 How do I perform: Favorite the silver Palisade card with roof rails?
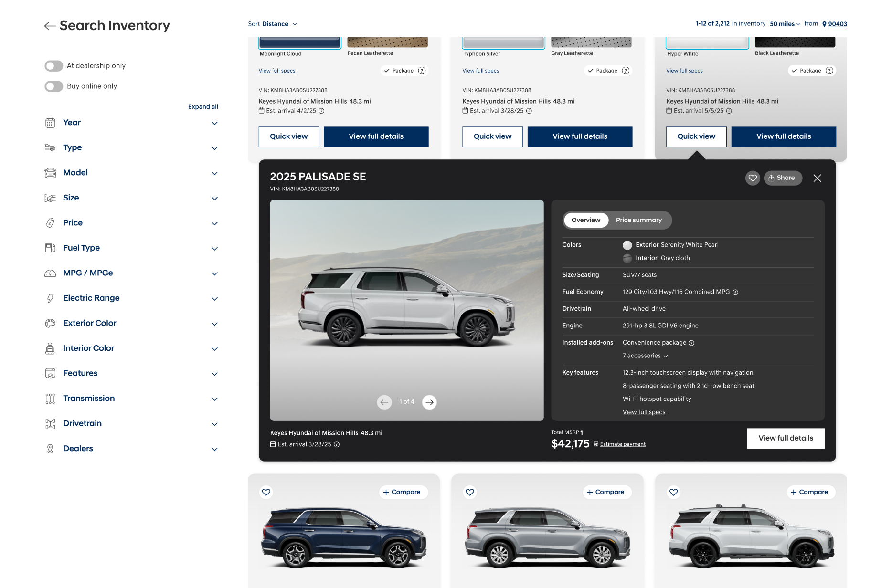click(674, 492)
